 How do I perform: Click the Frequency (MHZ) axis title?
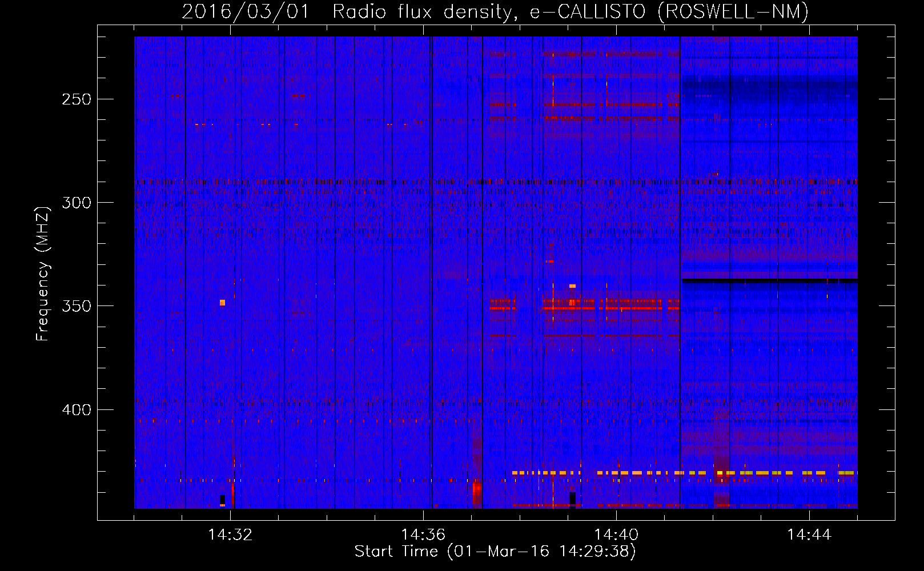click(x=43, y=274)
